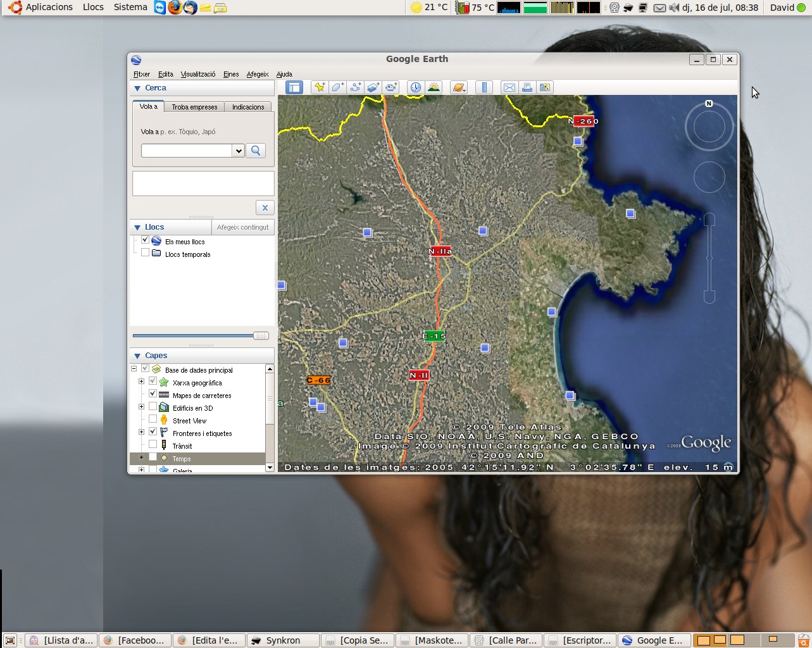Screen dimensions: 812x648
Task: Enable the Street View layer checkbox
Action: click(x=153, y=420)
